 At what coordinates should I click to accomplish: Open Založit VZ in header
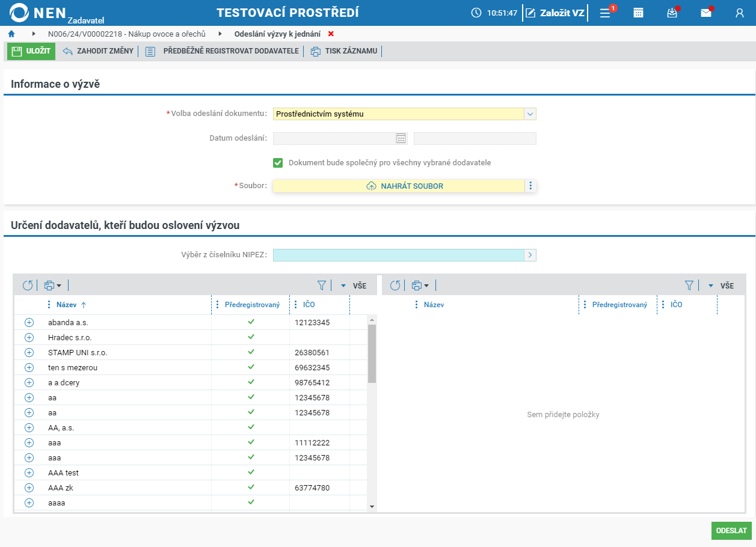point(555,13)
